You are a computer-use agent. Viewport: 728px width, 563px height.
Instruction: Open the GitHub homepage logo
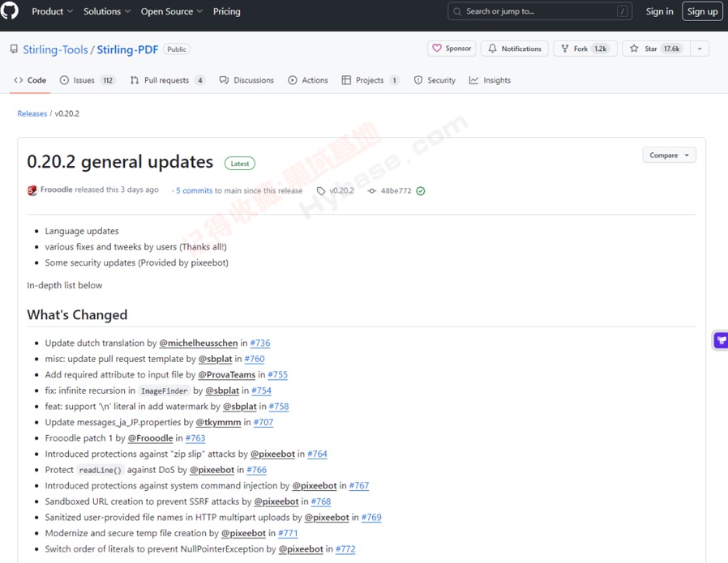[x=9, y=11]
